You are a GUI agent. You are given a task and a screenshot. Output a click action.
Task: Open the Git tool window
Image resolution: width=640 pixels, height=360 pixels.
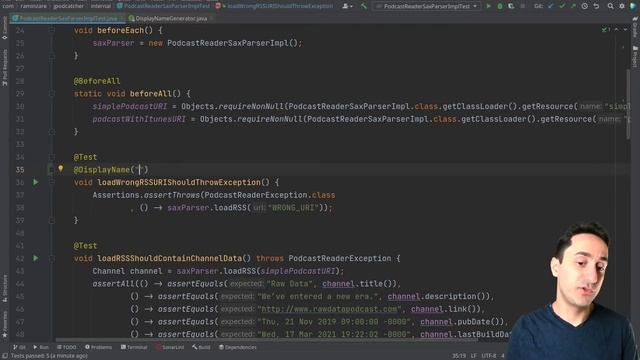[19, 347]
